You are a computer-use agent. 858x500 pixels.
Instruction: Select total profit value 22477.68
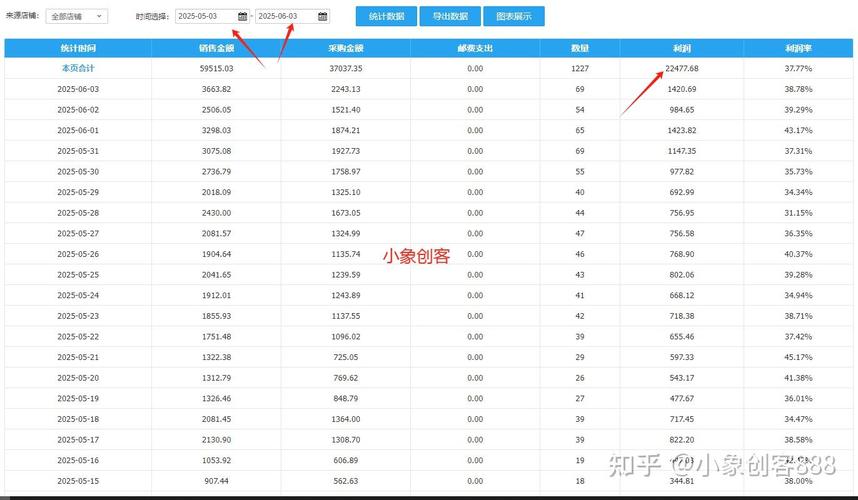click(682, 68)
